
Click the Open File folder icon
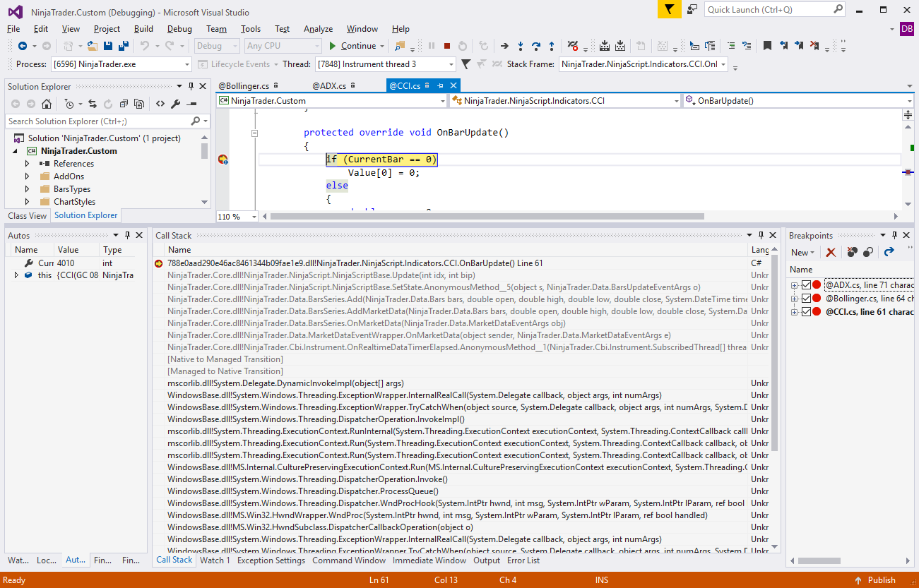click(92, 46)
